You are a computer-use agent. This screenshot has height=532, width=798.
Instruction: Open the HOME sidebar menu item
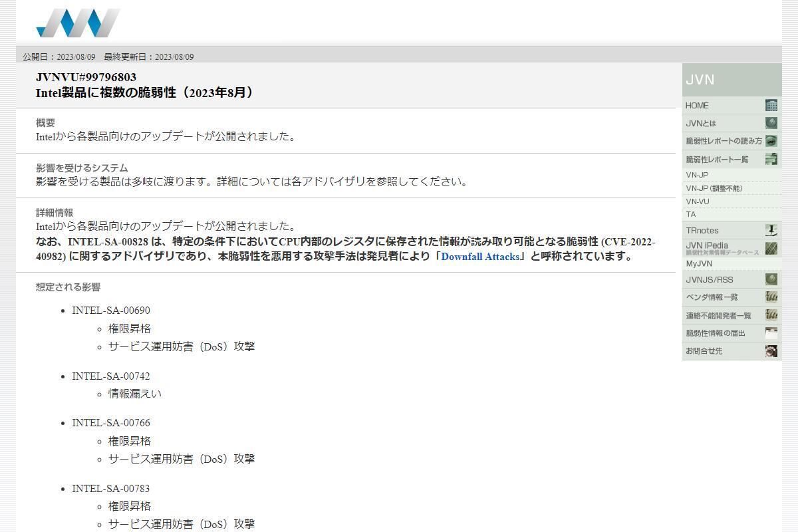[731, 105]
